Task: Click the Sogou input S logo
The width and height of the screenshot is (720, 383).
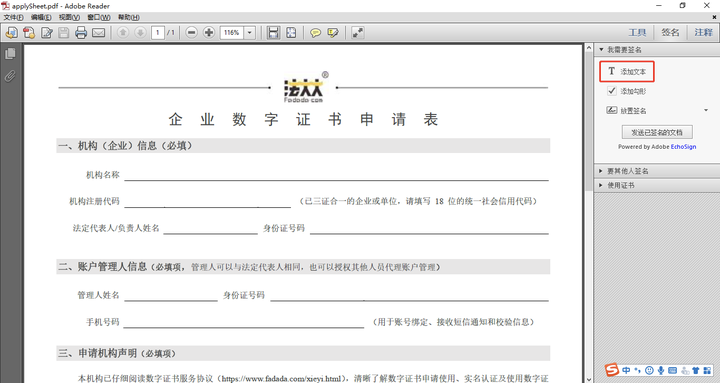Action: tap(612, 370)
